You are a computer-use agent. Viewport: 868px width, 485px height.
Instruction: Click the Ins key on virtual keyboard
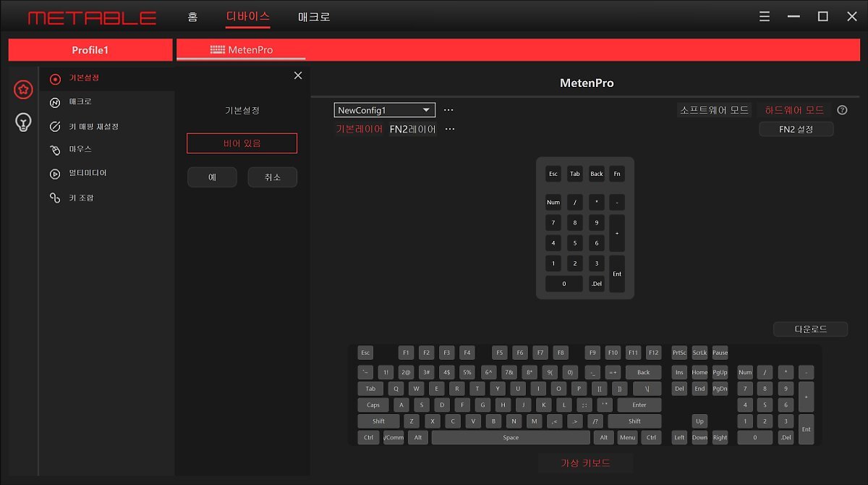click(x=679, y=372)
